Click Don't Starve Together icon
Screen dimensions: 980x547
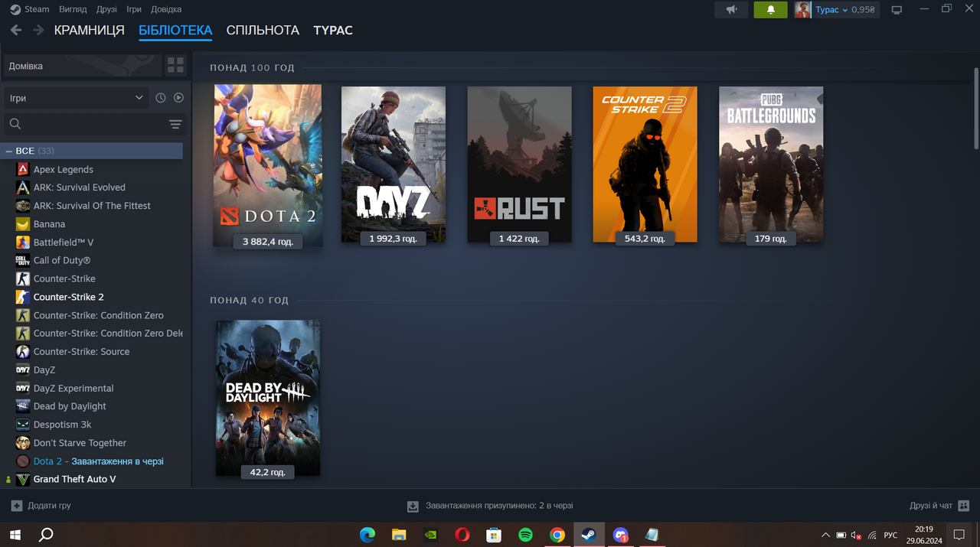pyautogui.click(x=23, y=443)
